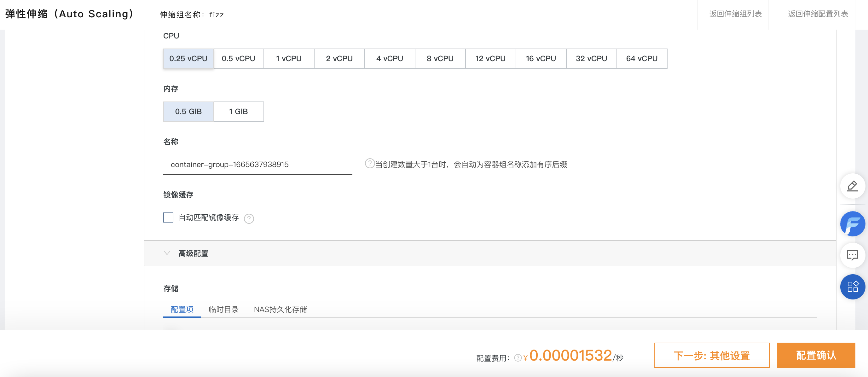
Task: Choose 1 GiB memory
Action: [239, 112]
